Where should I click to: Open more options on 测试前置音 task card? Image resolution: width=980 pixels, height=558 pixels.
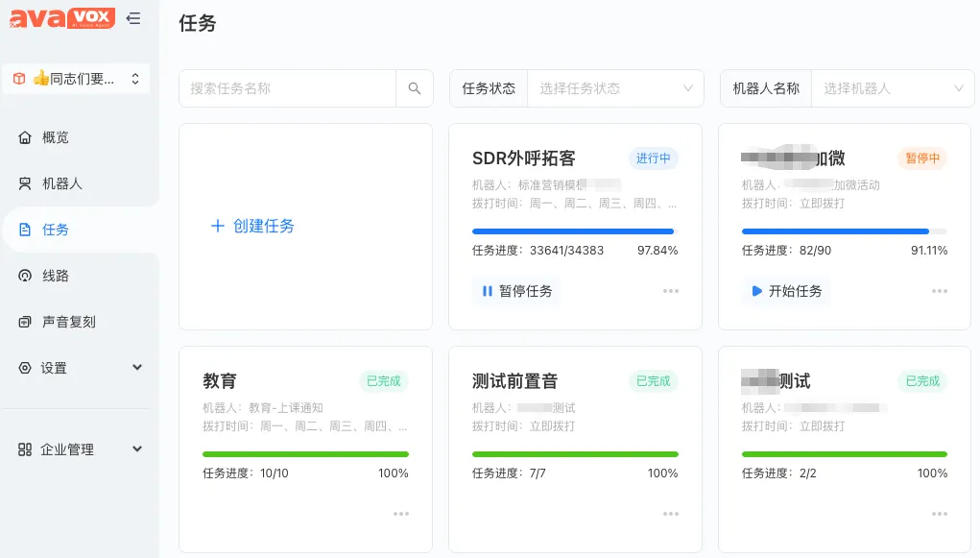click(x=670, y=514)
